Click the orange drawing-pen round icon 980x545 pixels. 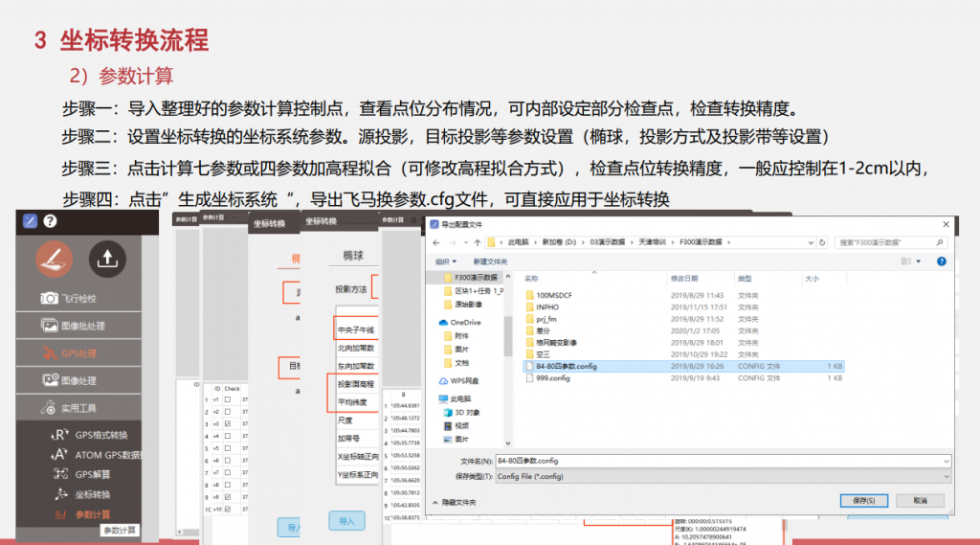(x=54, y=259)
